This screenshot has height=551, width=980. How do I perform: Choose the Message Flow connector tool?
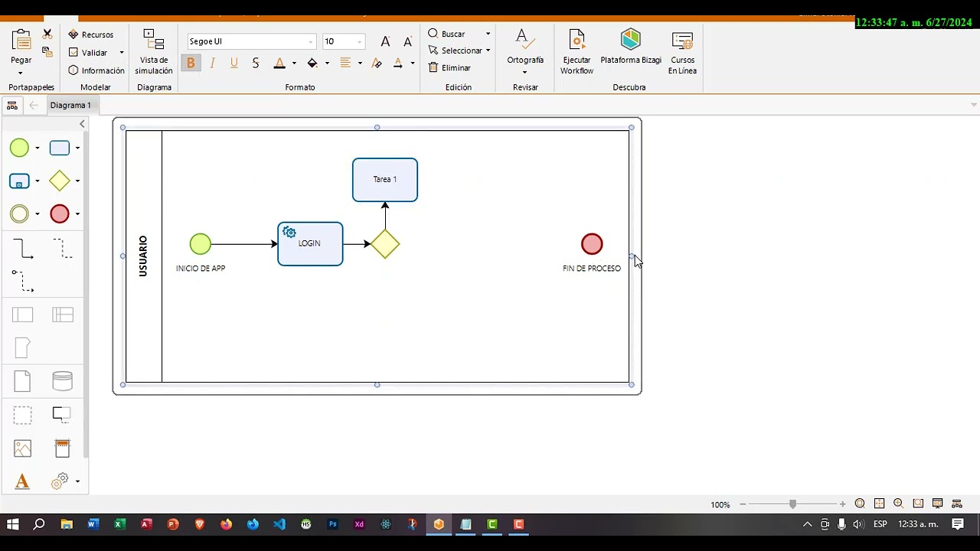point(23,281)
